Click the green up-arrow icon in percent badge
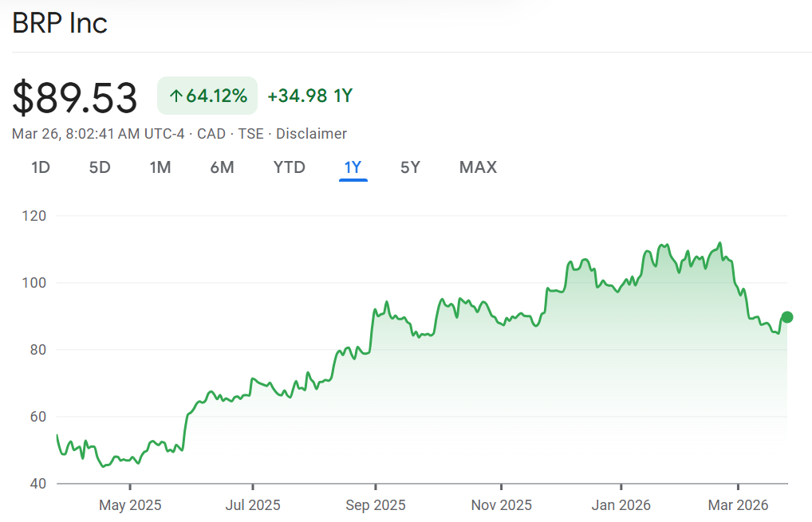This screenshot has width=812, height=522. coord(176,96)
